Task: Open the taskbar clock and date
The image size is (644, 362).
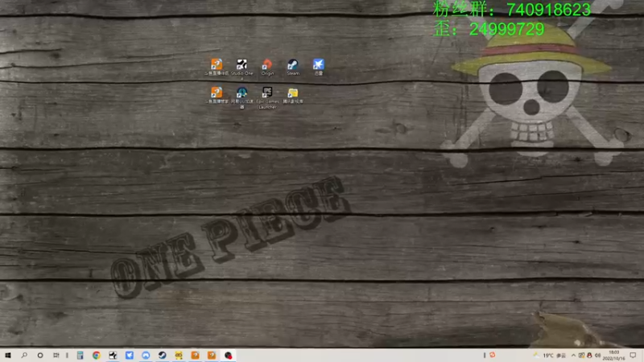Action: pos(613,356)
